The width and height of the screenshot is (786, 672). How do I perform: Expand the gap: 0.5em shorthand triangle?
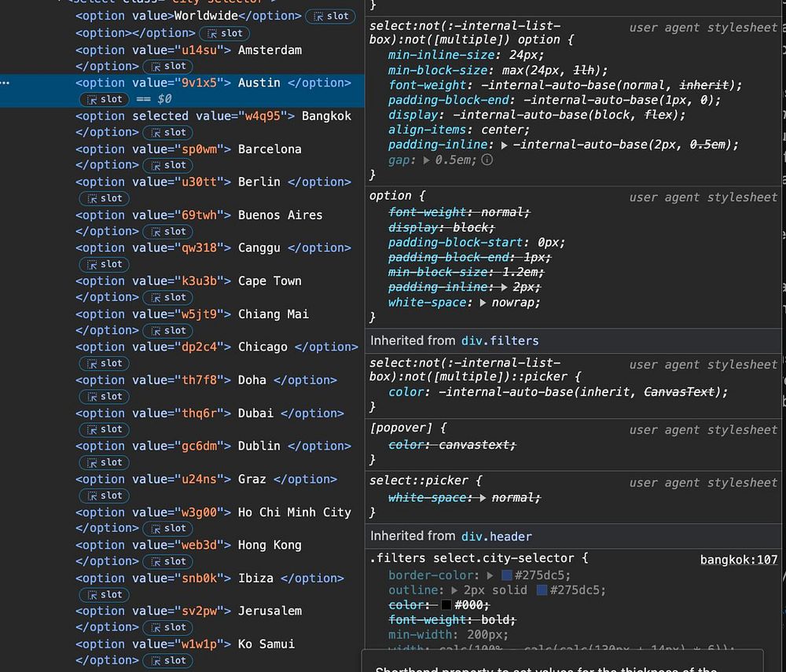pyautogui.click(x=426, y=160)
